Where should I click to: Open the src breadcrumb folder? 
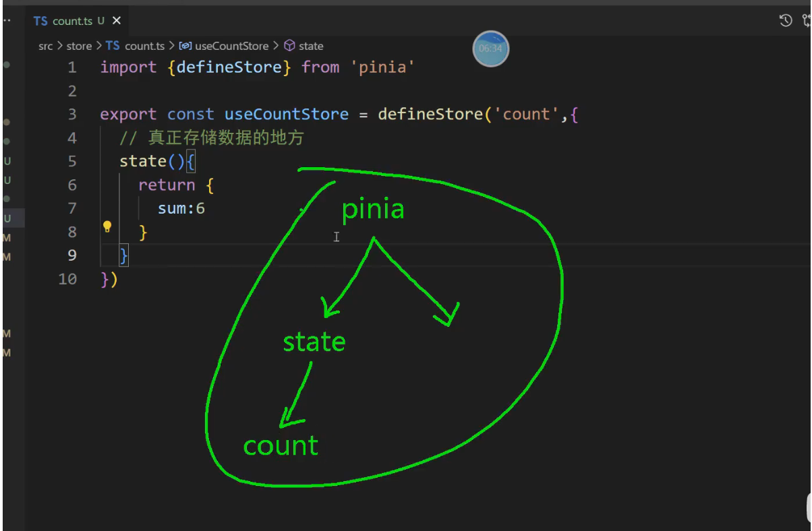45,46
